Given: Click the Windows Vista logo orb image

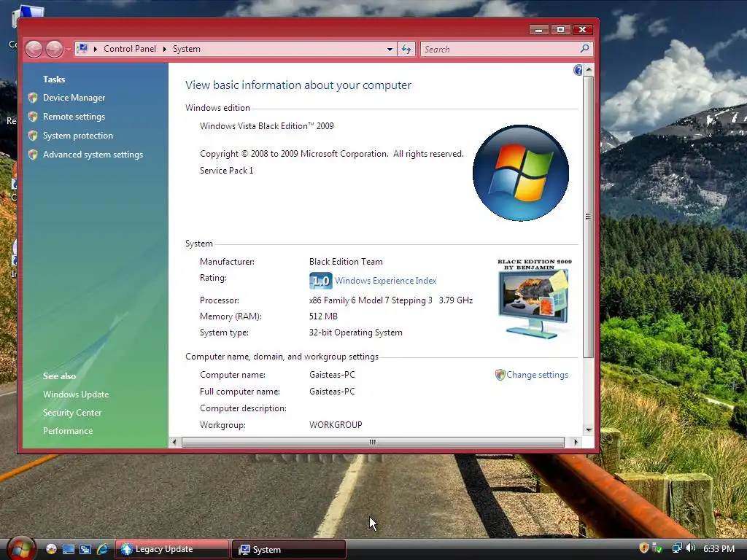Looking at the screenshot, I should pos(521,174).
